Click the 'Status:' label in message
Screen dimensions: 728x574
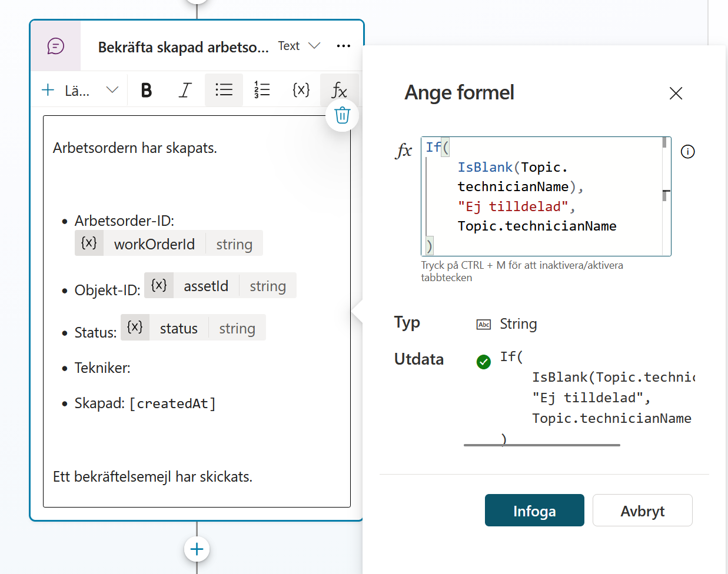[95, 333]
